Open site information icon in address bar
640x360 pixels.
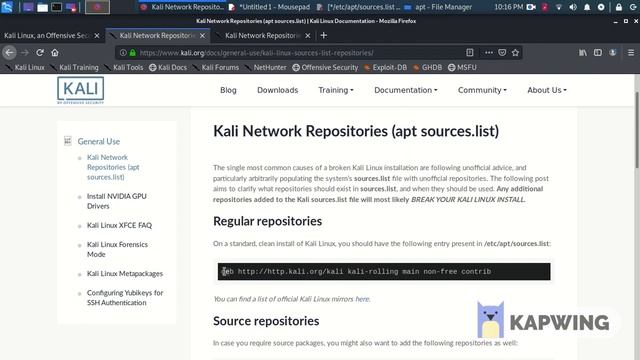click(123, 53)
